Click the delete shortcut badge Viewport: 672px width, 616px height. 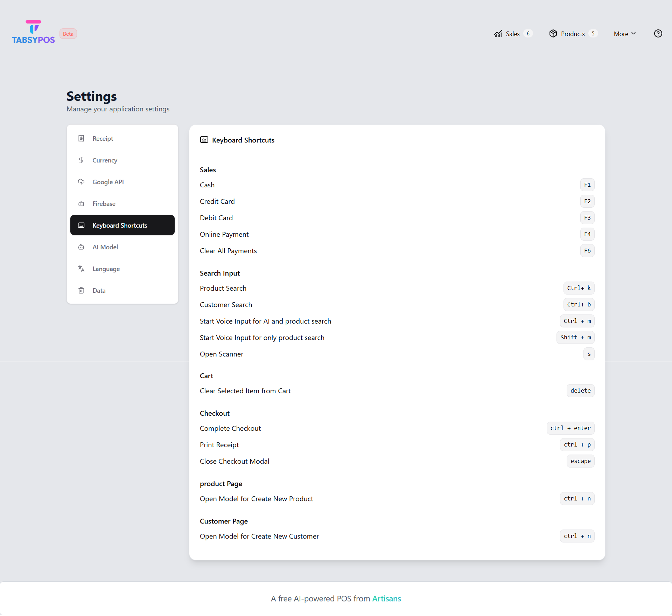(581, 391)
